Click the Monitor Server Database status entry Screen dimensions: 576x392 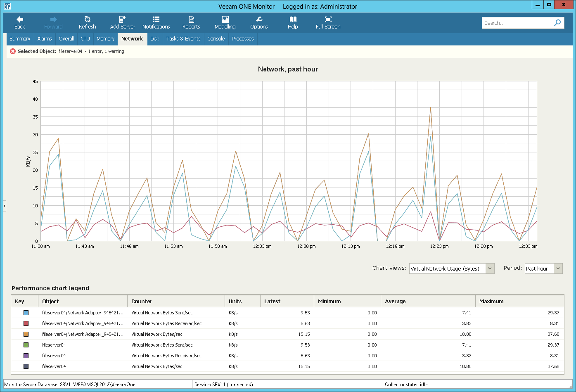[70, 384]
